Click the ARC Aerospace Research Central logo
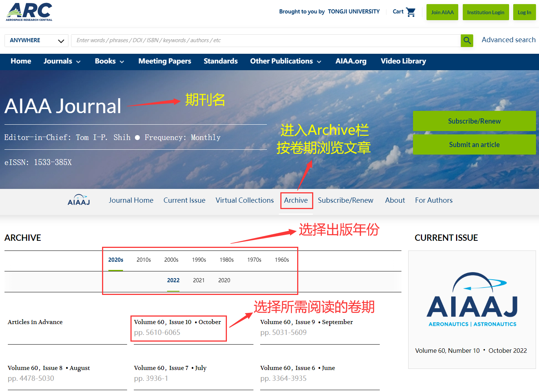Screen dimensions: 539x392 tap(29, 12)
